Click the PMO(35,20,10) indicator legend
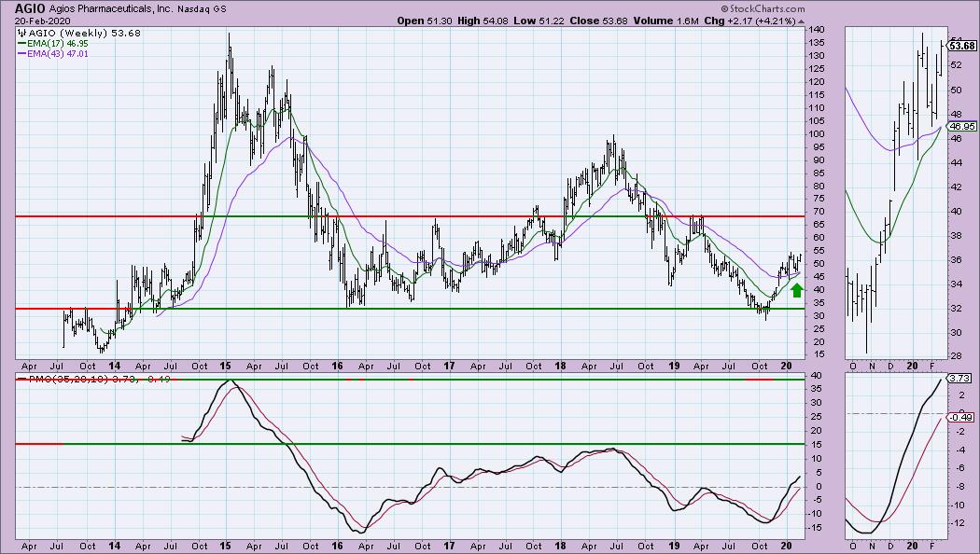Image resolution: width=980 pixels, height=554 pixels. 93,379
